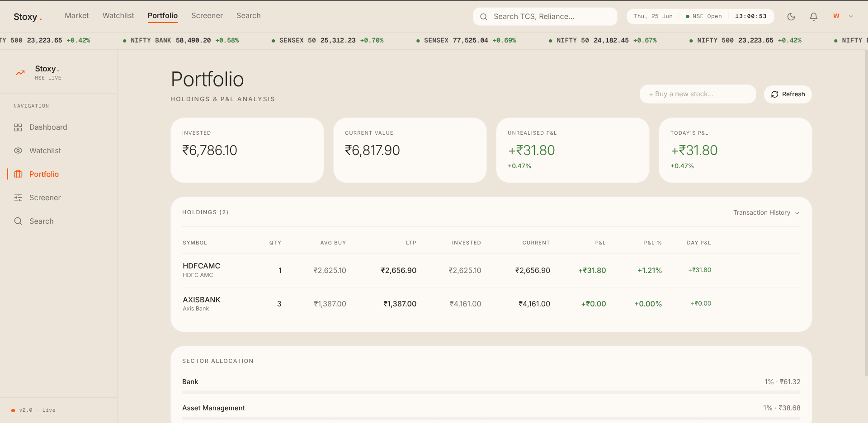Open Screener from the sidebar
Image resolution: width=868 pixels, height=423 pixels.
tap(59, 198)
